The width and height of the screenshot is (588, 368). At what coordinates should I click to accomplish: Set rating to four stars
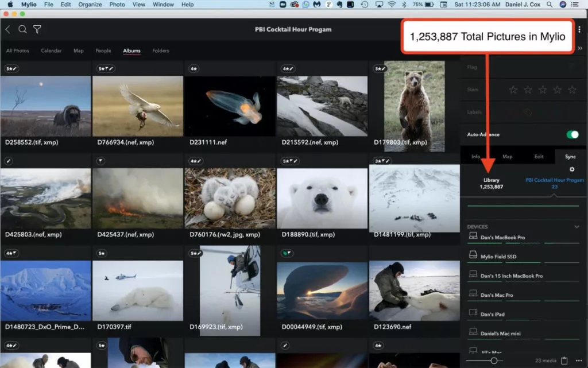pyautogui.click(x=557, y=90)
